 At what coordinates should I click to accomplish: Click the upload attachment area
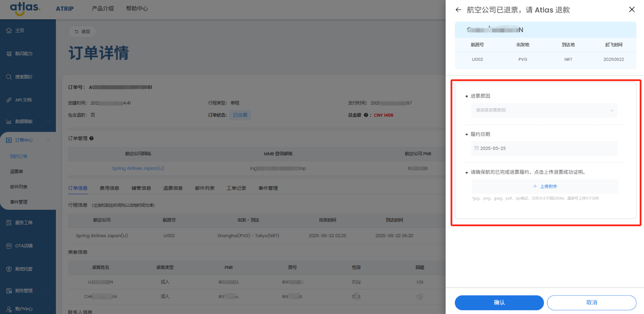(x=545, y=187)
